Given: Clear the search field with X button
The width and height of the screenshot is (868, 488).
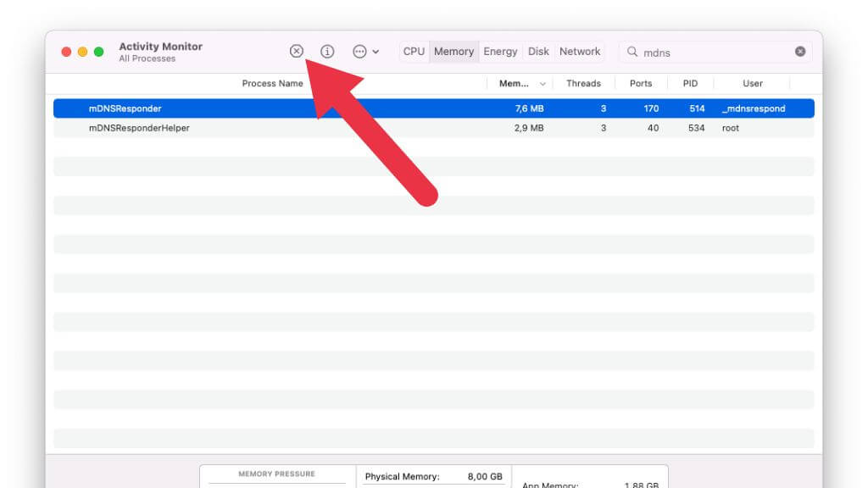Looking at the screenshot, I should coord(800,52).
